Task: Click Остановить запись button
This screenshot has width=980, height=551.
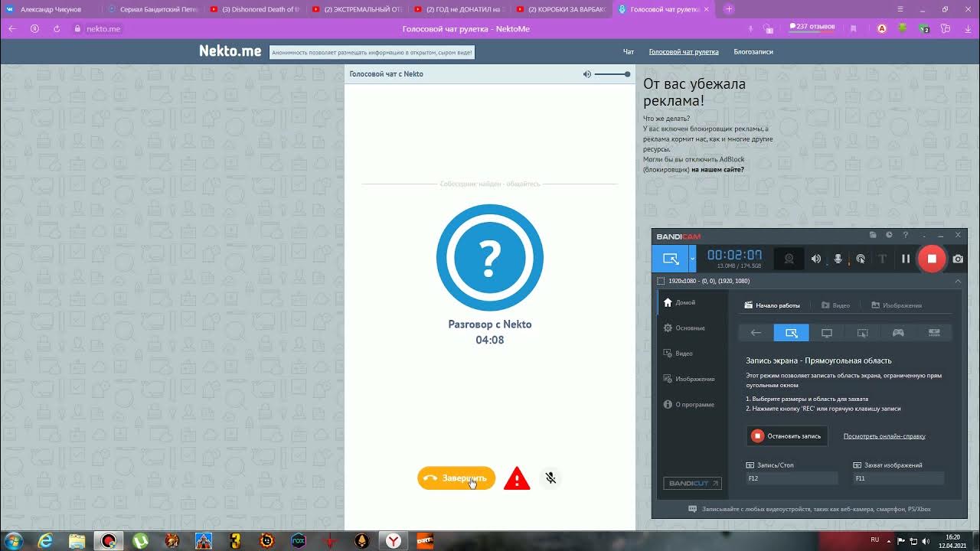Action: click(787, 436)
